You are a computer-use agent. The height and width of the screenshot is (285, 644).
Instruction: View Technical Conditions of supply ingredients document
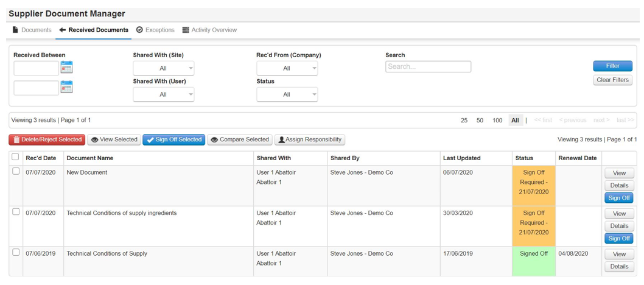click(619, 214)
